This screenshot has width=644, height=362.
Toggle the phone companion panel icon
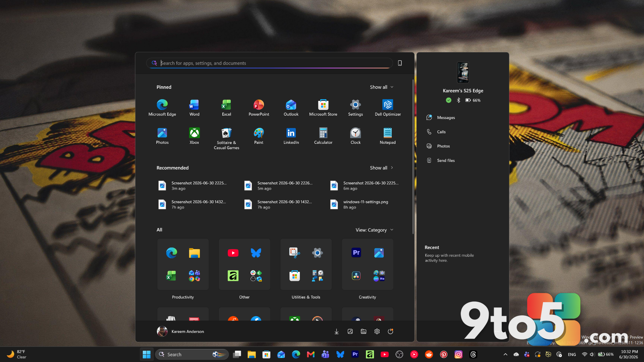(399, 63)
